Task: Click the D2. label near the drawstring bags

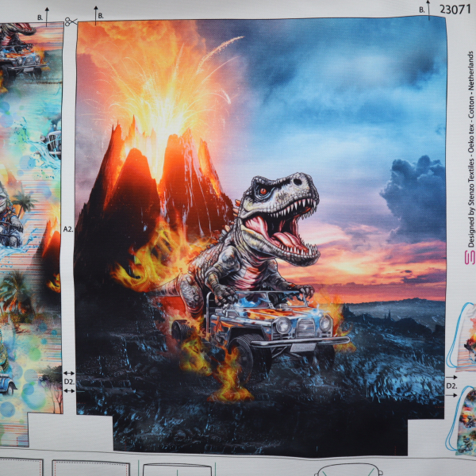Action: click(451, 386)
